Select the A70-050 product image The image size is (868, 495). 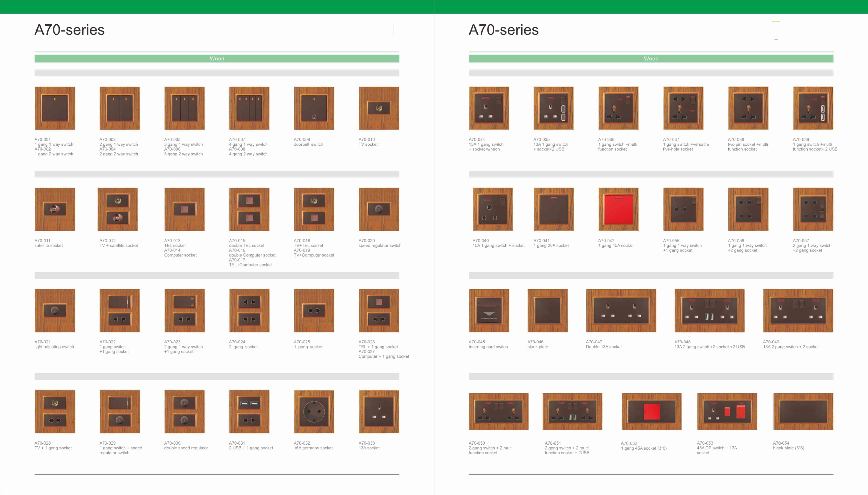[x=499, y=412]
